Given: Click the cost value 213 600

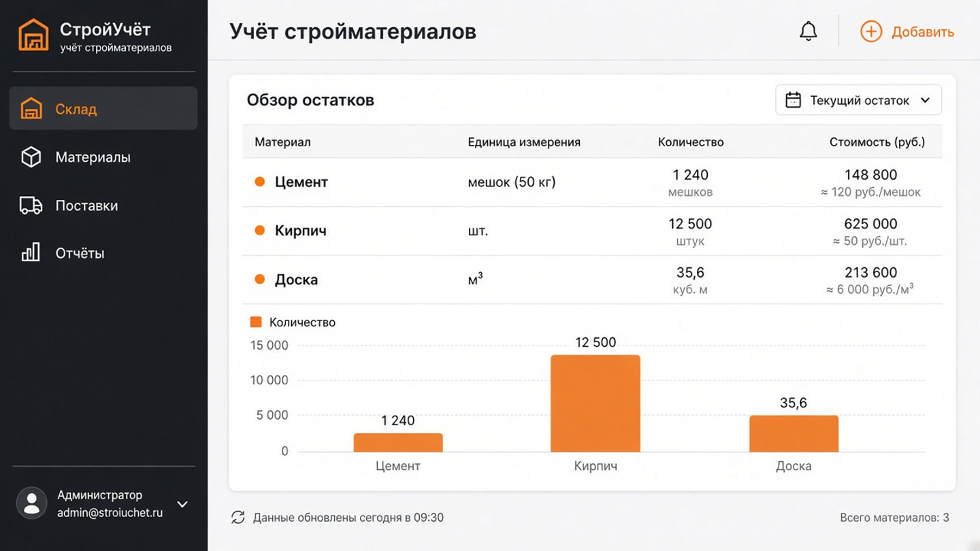Looking at the screenshot, I should [871, 273].
